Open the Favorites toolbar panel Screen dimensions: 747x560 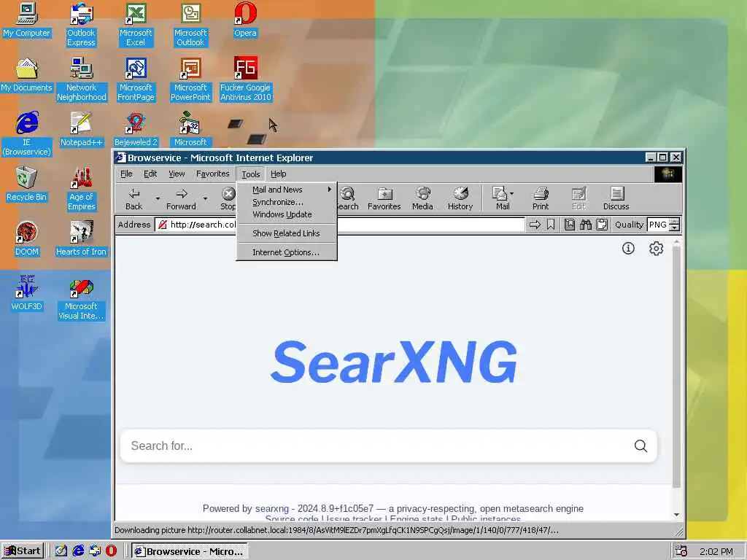tap(384, 198)
